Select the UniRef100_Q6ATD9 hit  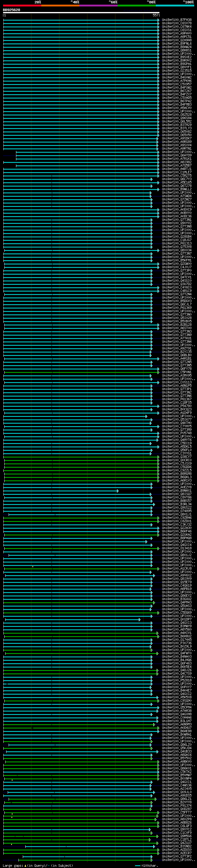177,155
